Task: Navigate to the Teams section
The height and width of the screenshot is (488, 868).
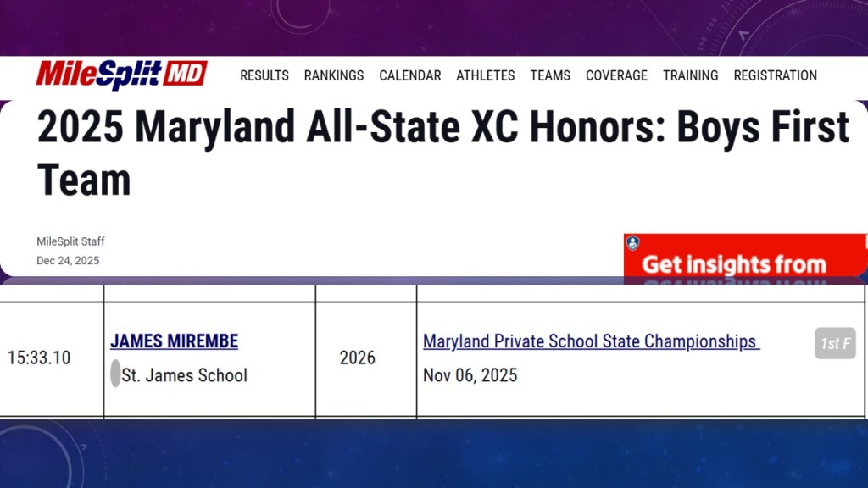Action: (x=550, y=75)
